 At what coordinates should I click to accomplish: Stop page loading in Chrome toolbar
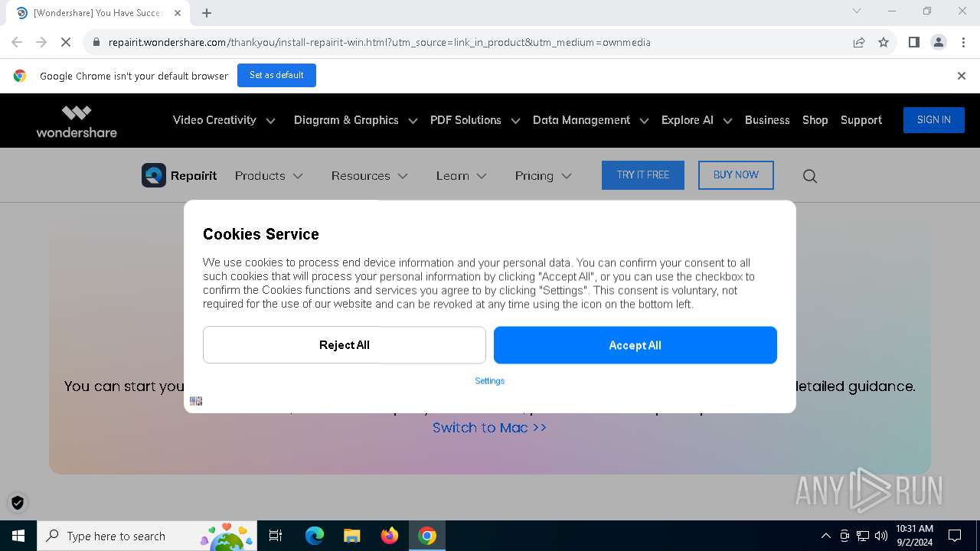pyautogui.click(x=66, y=42)
